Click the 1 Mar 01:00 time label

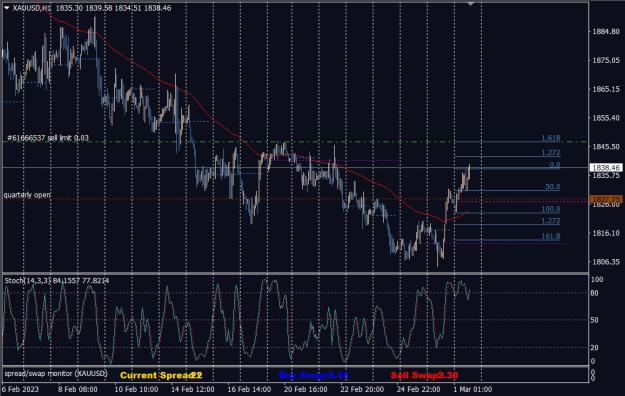(473, 389)
